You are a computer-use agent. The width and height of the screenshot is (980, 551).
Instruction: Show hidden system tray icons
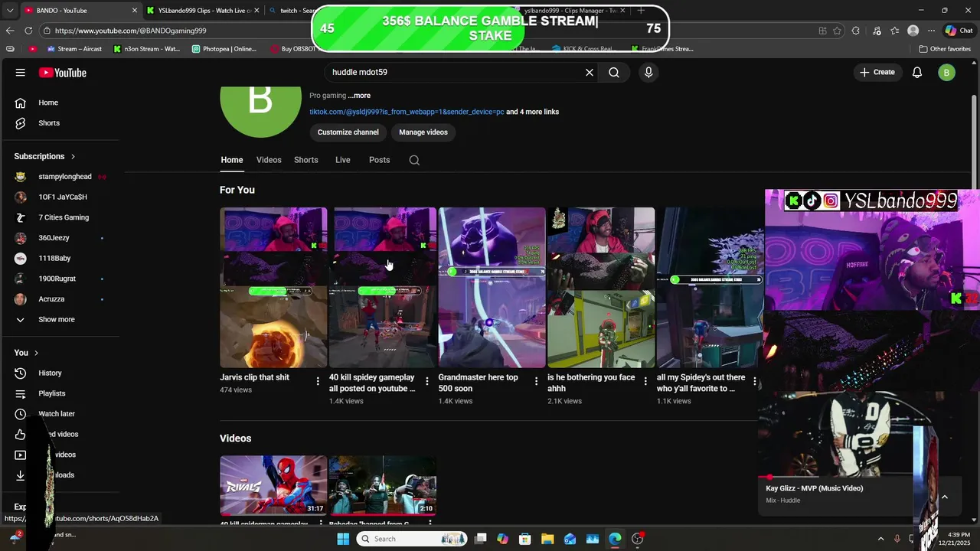[x=880, y=539]
